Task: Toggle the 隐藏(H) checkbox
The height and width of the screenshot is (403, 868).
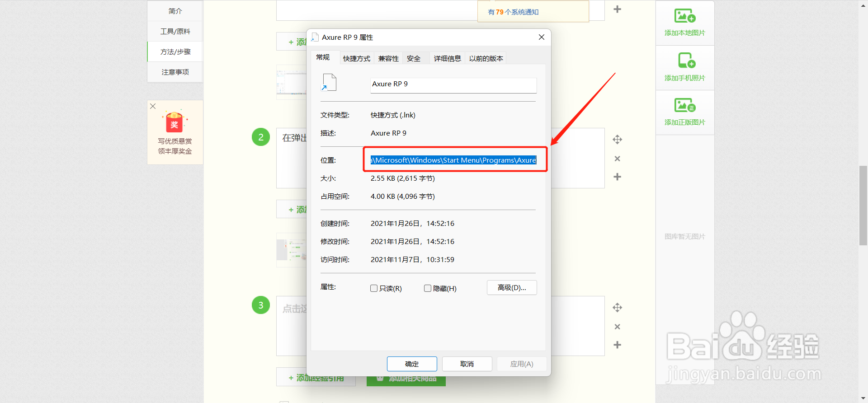Action: pos(428,288)
